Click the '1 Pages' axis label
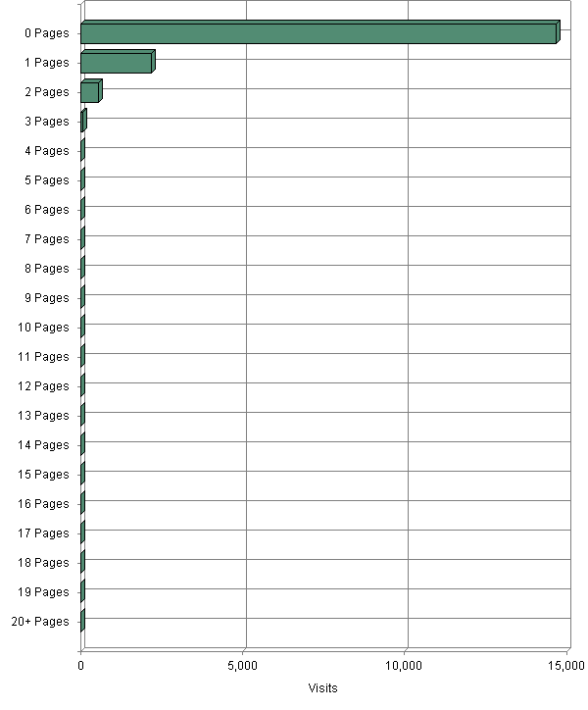The height and width of the screenshot is (710, 588). [x=47, y=63]
